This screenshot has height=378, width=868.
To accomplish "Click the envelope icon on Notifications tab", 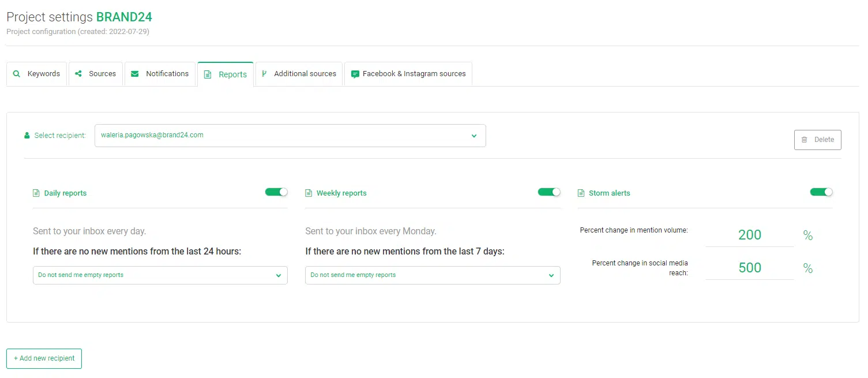I will [135, 74].
